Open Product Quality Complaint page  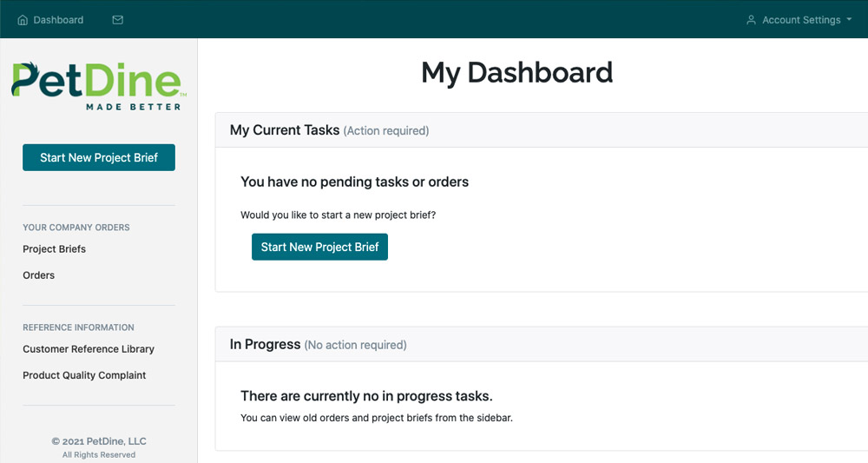point(84,375)
